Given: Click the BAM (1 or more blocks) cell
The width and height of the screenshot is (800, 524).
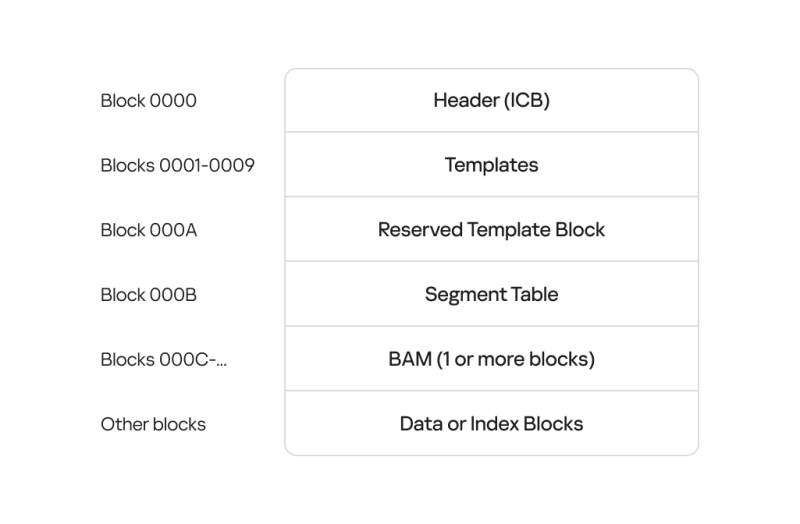Looking at the screenshot, I should (x=491, y=359).
